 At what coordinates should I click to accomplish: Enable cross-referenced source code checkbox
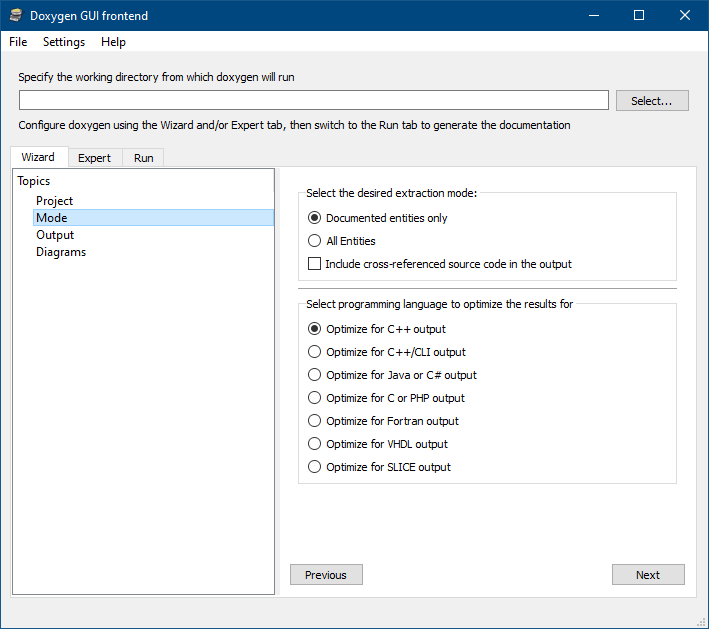315,264
